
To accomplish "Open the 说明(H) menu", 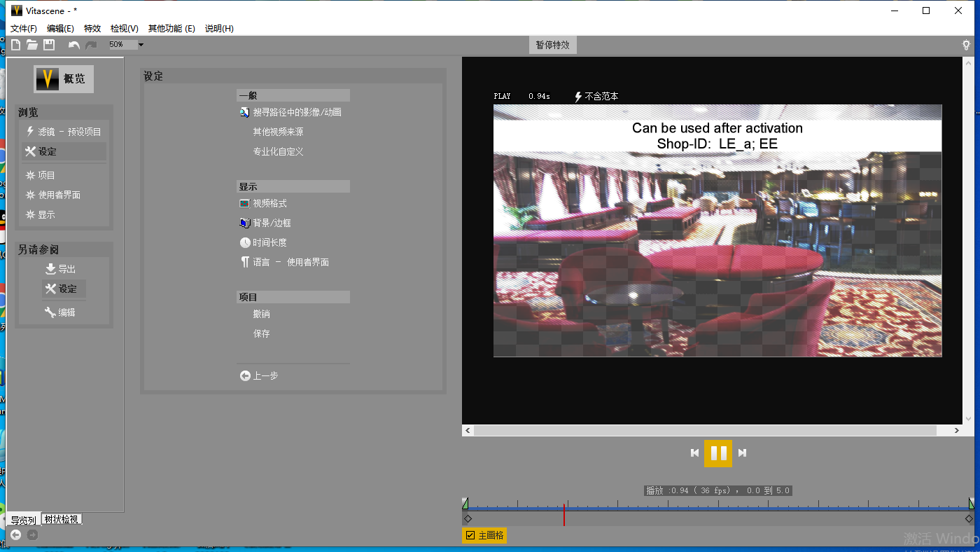I will coord(219,29).
